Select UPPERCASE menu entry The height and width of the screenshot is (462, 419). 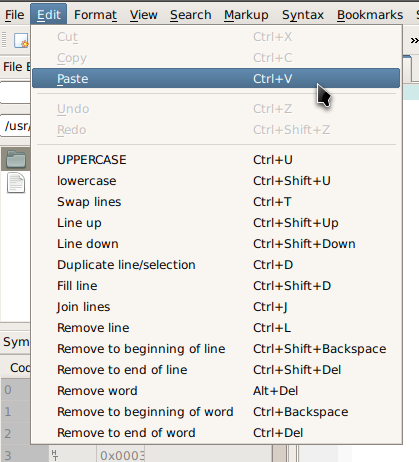click(216, 160)
